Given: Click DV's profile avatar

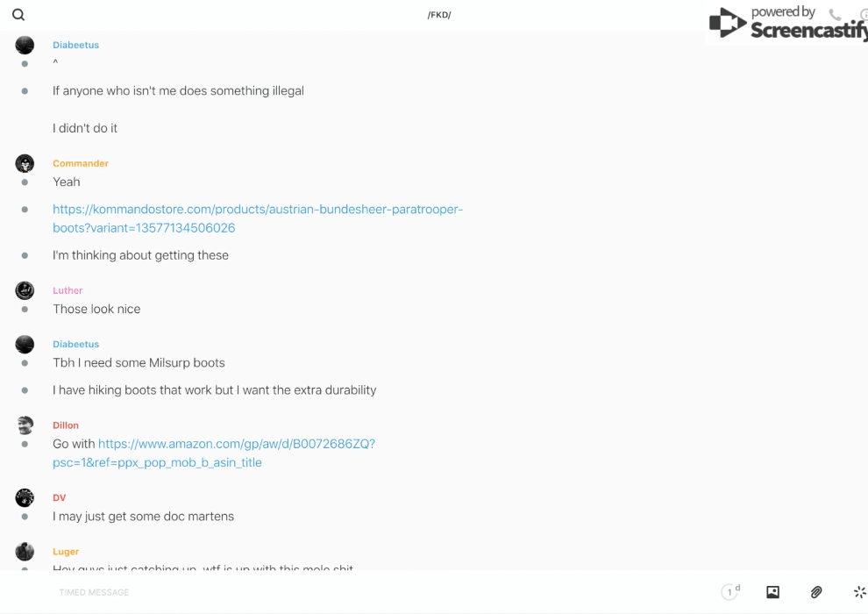Looking at the screenshot, I should pyautogui.click(x=25, y=497).
